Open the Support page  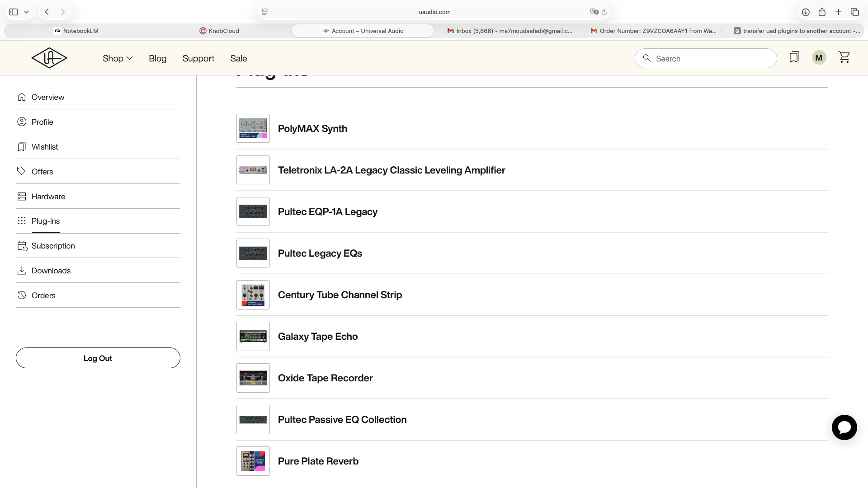coord(198,58)
